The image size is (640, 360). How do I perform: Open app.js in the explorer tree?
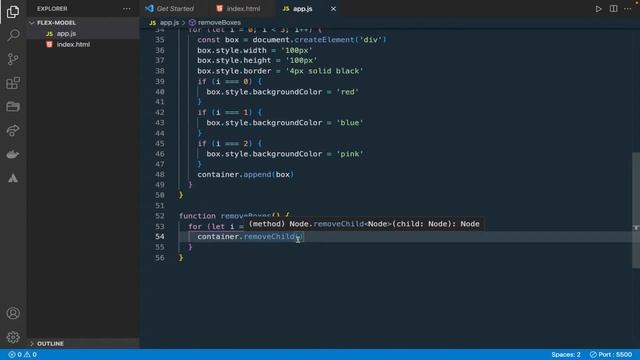pyautogui.click(x=66, y=34)
